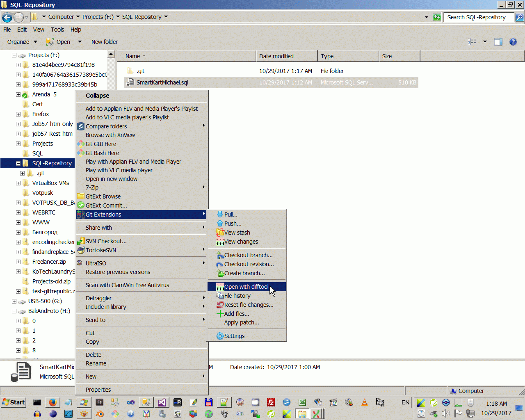This screenshot has height=420, width=525.
Task: Click the GitExt Commit green check icon
Action: (x=81, y=205)
